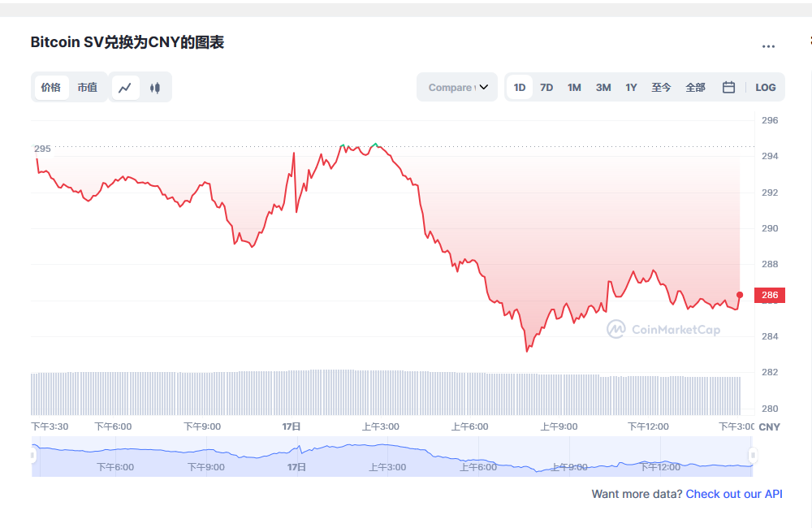Viewport: 812px width, 528px height.
Task: Choose the 1M time range
Action: [574, 87]
